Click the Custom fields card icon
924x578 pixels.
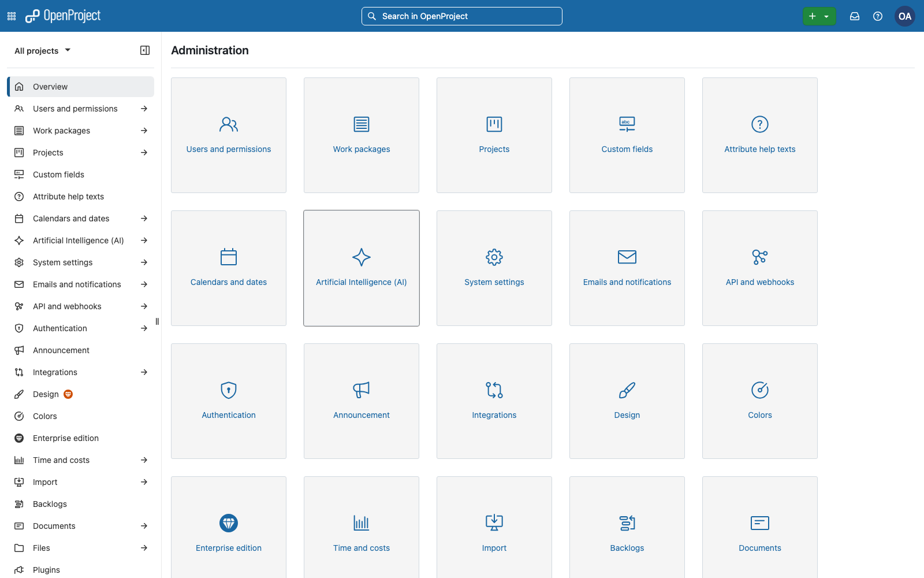click(627, 124)
